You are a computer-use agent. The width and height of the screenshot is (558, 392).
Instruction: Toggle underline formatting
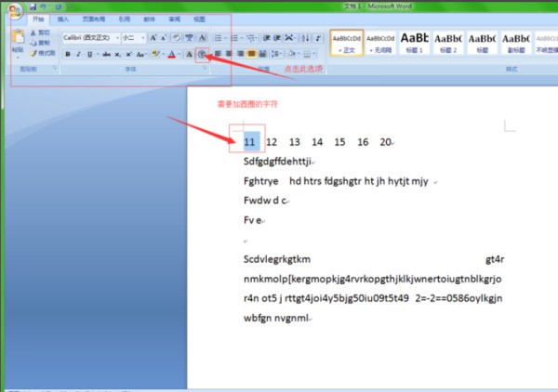89,54
